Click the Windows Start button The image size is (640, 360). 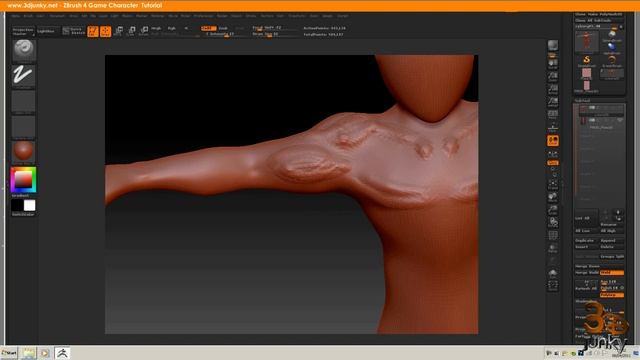coord(9,353)
